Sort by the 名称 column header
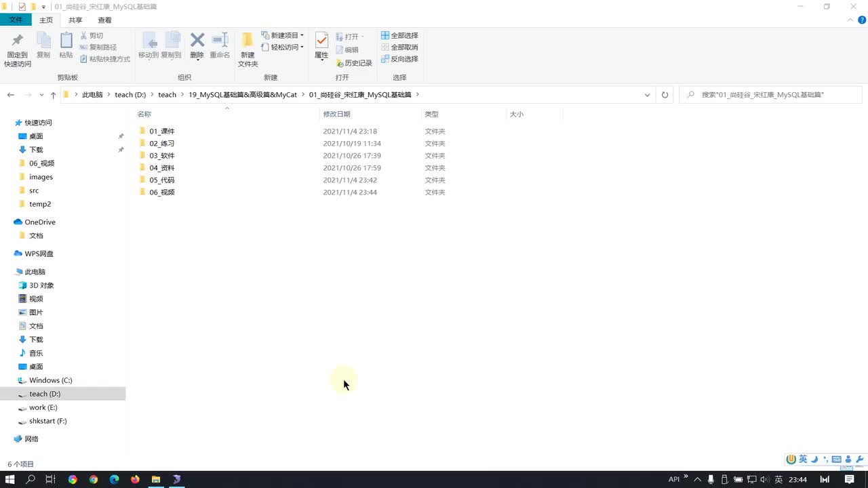The width and height of the screenshot is (868, 488). (x=144, y=114)
